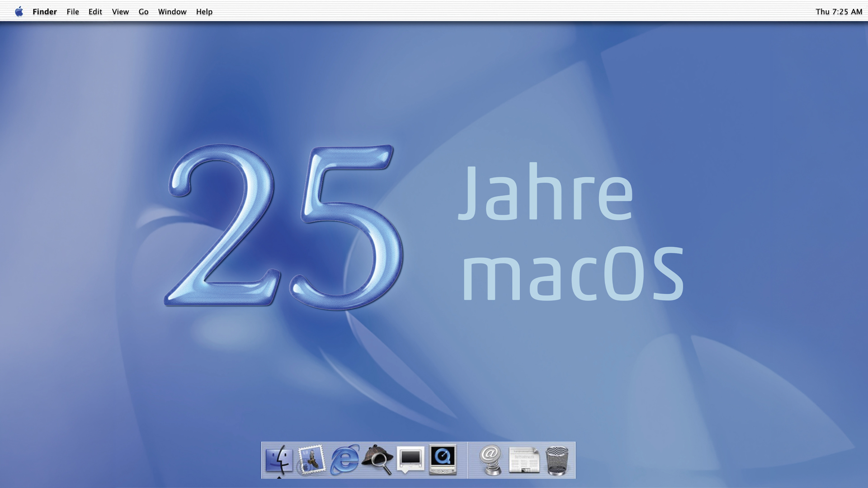Open the File menu

[73, 12]
